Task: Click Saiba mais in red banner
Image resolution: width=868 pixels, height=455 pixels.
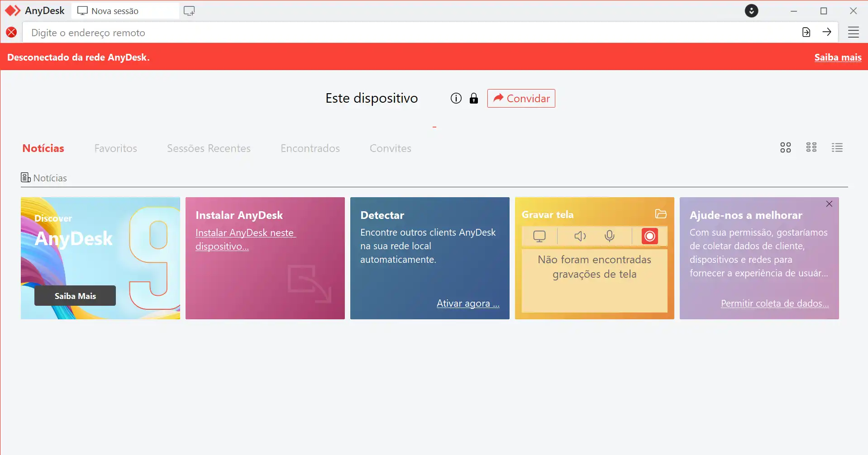Action: (x=838, y=57)
